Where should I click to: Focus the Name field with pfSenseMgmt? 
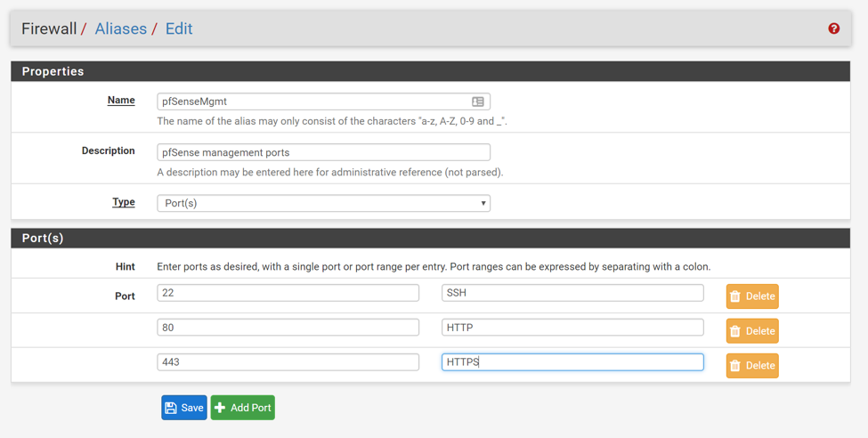coord(323,101)
